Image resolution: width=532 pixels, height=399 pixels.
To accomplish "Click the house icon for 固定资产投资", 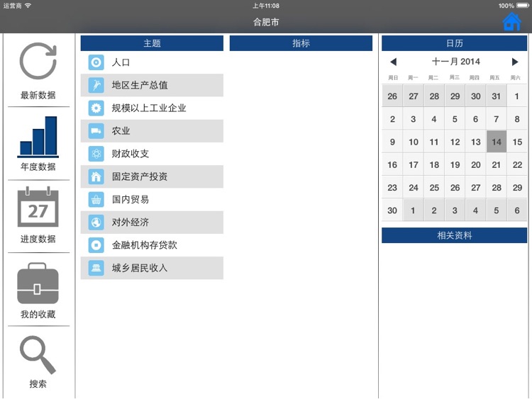I will (96, 176).
